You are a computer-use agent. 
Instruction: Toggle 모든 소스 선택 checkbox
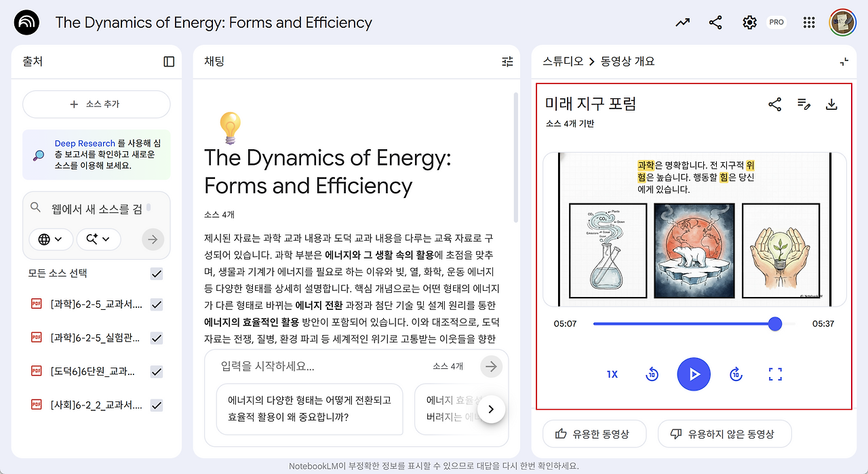click(157, 274)
